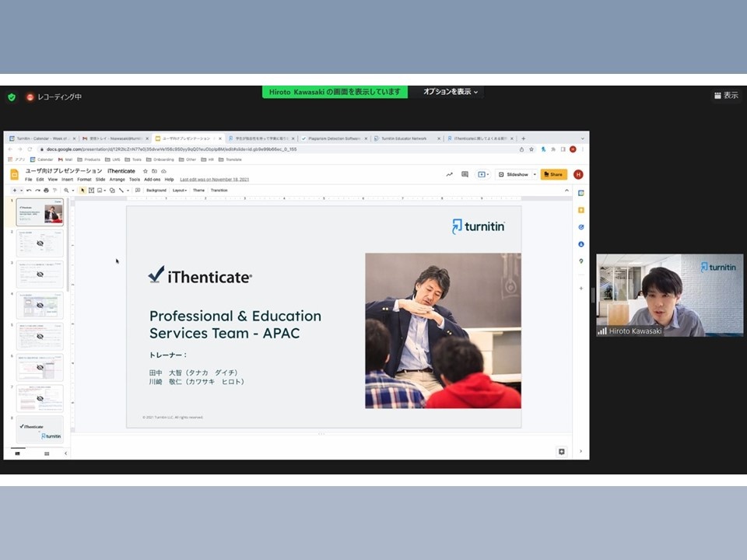Open the File menu
The width and height of the screenshot is (747, 560).
coord(29,180)
